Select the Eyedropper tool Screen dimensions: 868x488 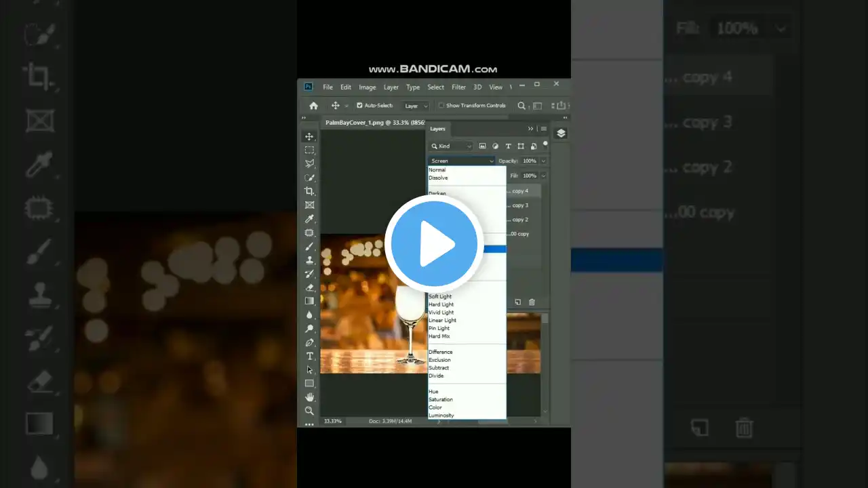click(309, 219)
